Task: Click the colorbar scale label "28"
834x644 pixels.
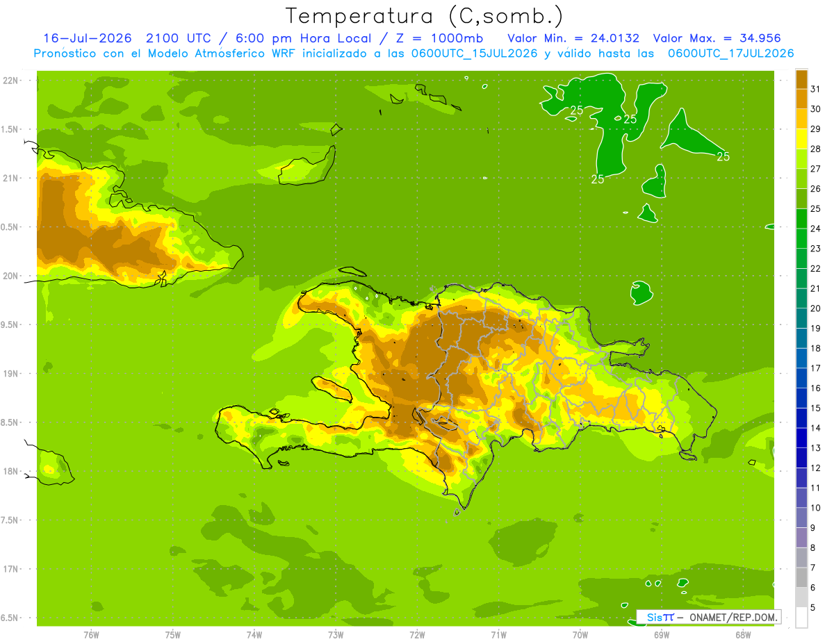Action: tap(815, 149)
